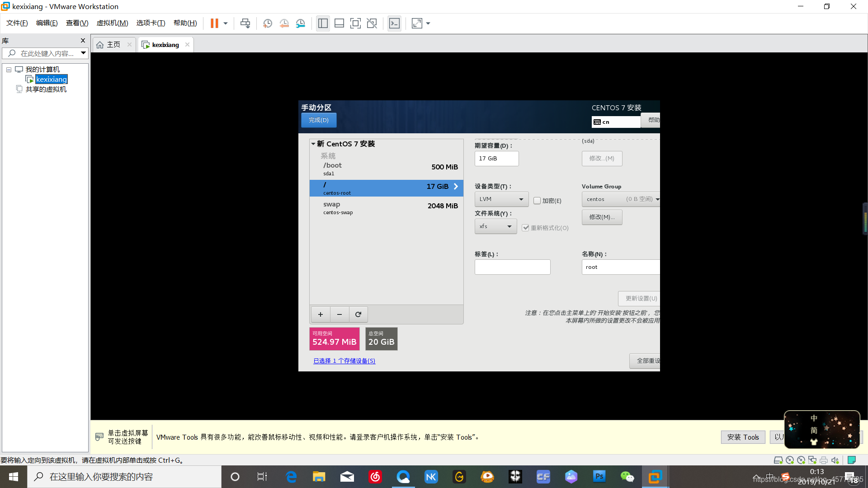
Task: Open the 文件系统 xfs dropdown
Action: click(495, 226)
